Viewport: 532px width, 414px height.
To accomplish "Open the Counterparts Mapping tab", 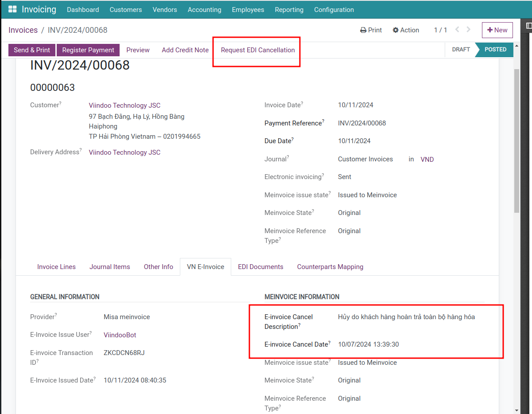I will click(x=330, y=267).
